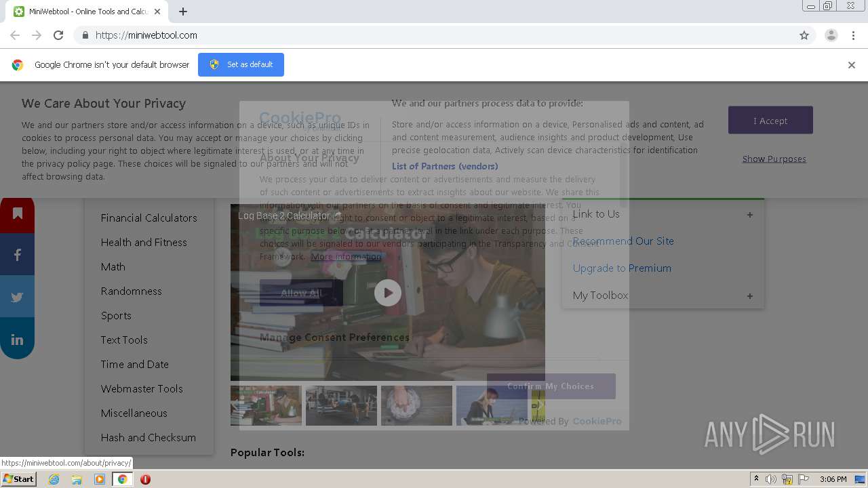Share on Twitter via side button
Image resolution: width=868 pixels, height=488 pixels.
pos(17,297)
